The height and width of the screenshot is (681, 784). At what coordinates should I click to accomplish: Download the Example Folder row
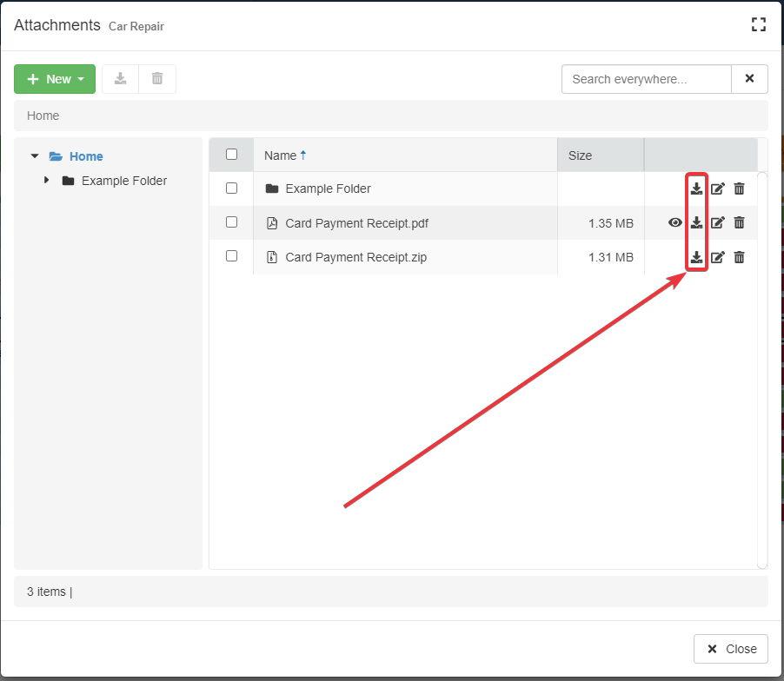(696, 188)
